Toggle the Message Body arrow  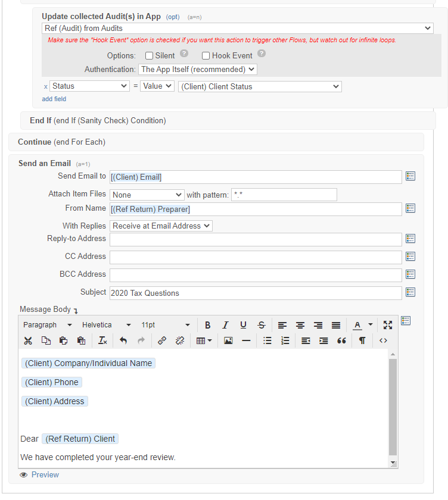click(x=76, y=310)
